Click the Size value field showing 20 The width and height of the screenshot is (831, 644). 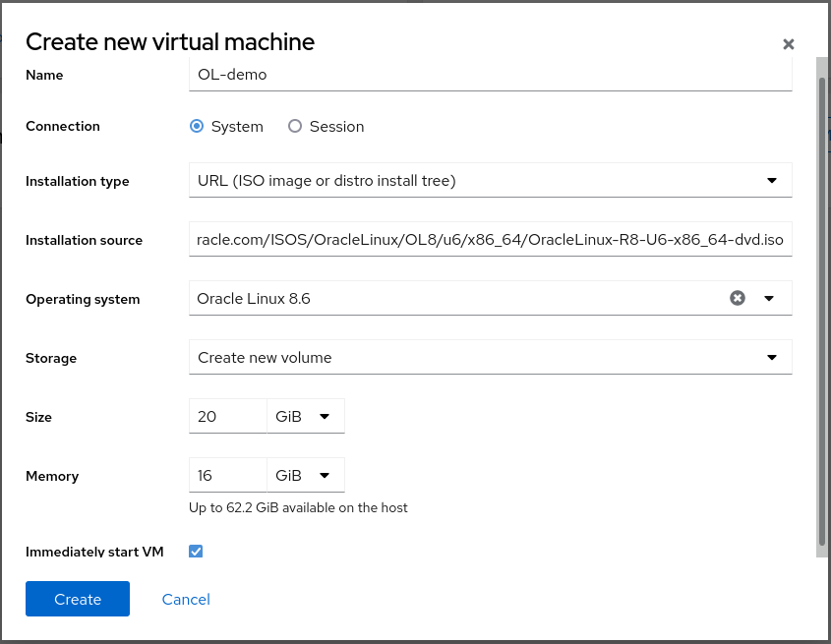point(228,416)
